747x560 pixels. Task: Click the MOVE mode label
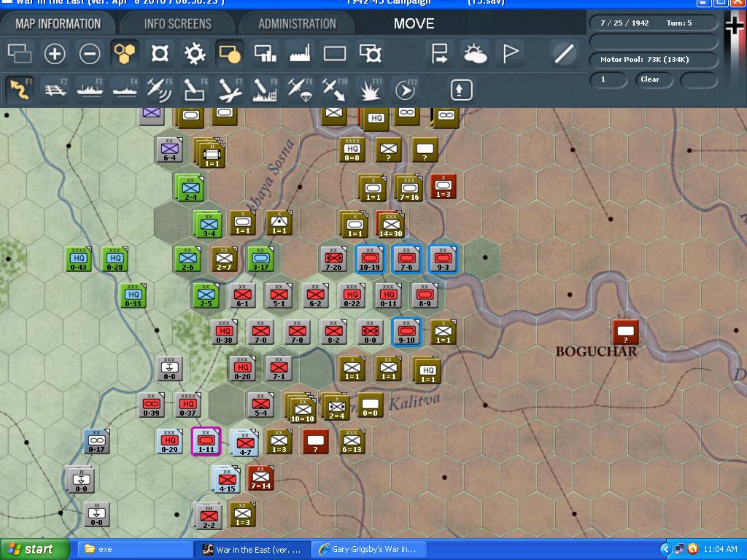[414, 24]
